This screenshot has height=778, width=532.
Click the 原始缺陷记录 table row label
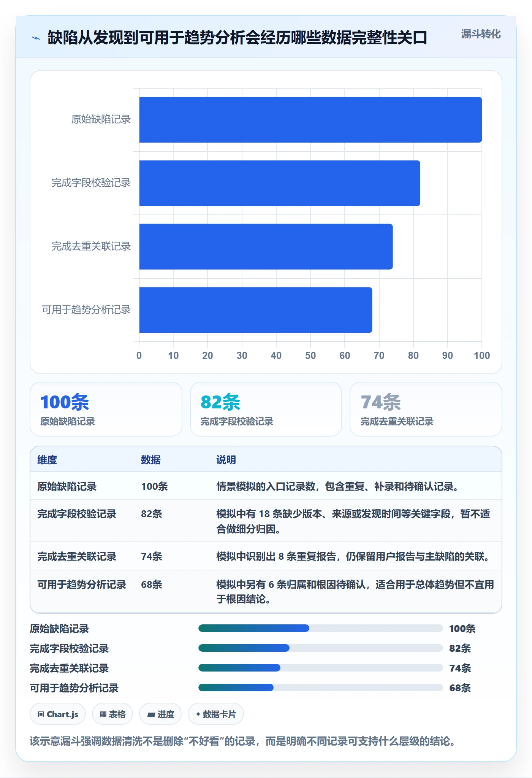pyautogui.click(x=67, y=486)
